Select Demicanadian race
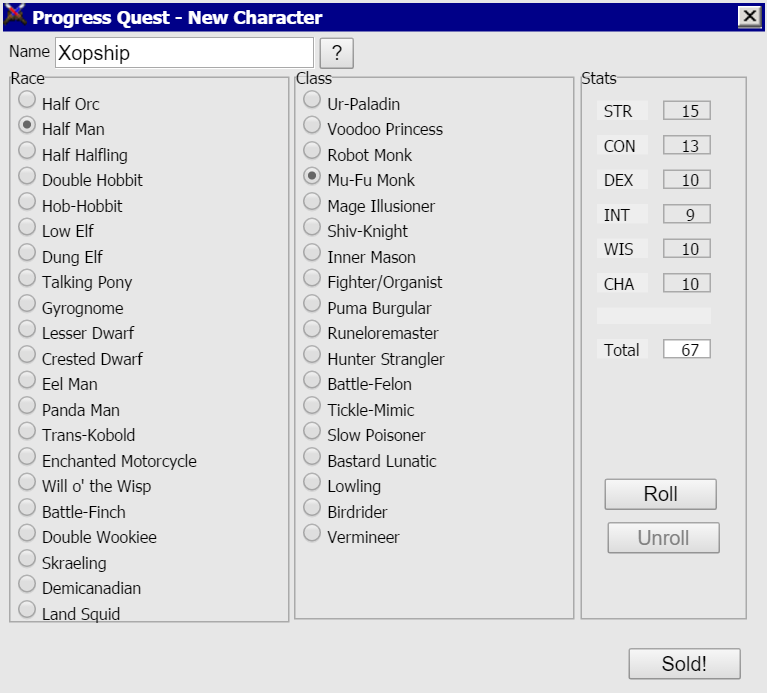 pyautogui.click(x=27, y=584)
